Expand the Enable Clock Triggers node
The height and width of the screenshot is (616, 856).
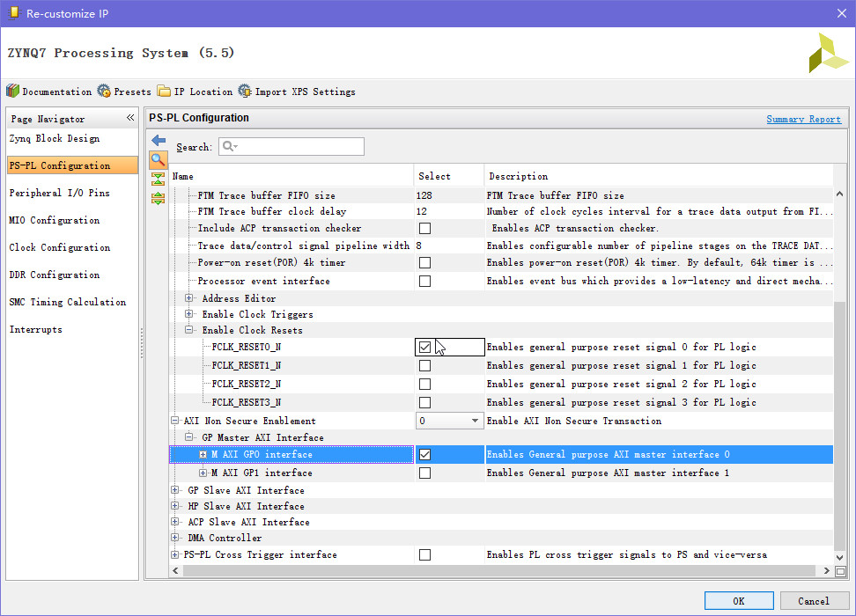click(x=188, y=314)
